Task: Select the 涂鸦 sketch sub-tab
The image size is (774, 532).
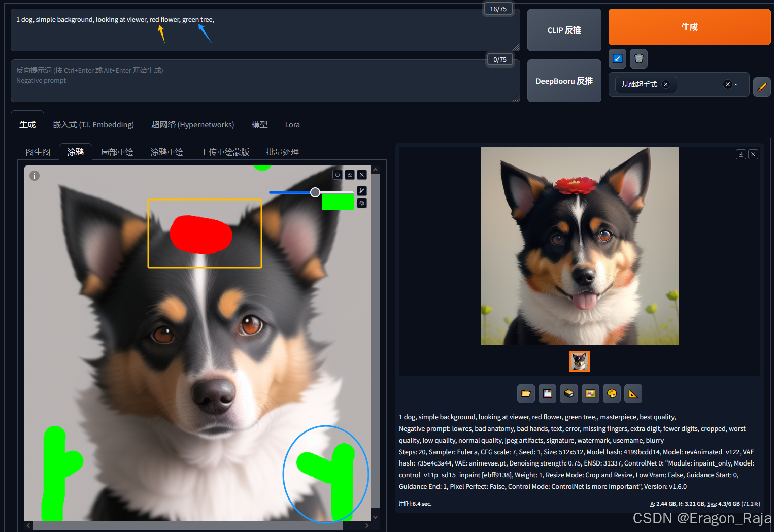Action: [76, 152]
